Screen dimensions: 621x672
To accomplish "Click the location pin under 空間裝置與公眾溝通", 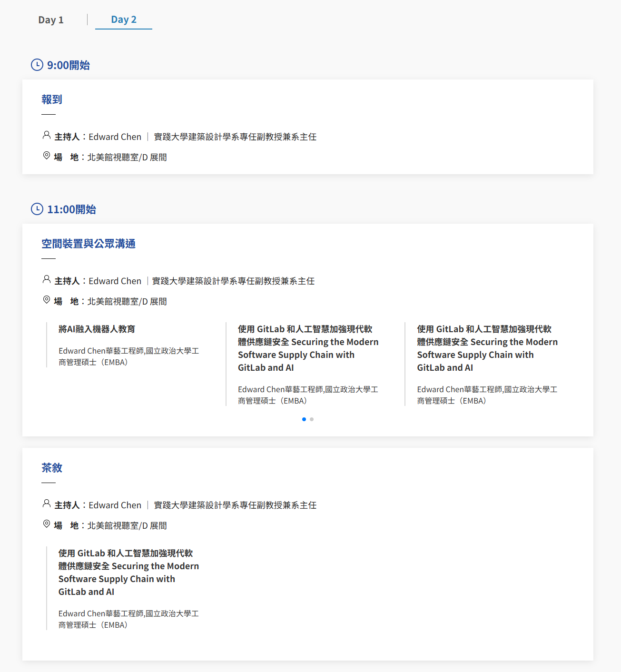I will tap(47, 300).
